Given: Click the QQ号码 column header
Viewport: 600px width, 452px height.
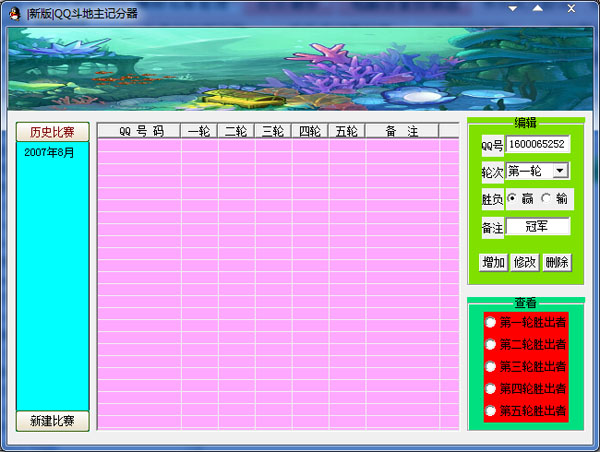Looking at the screenshot, I should [140, 131].
